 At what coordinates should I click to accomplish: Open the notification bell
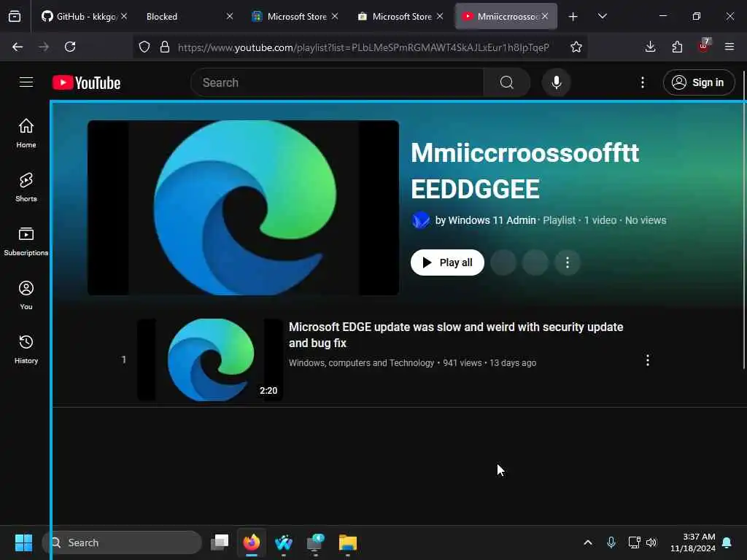click(x=727, y=542)
